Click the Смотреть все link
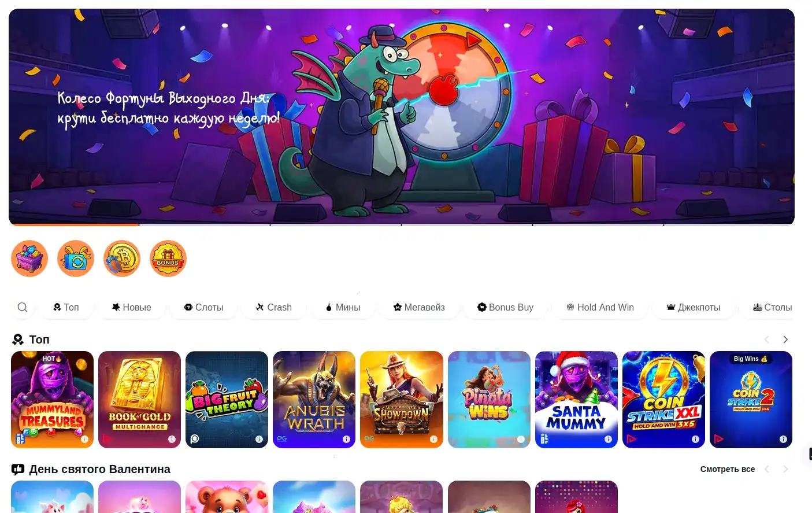The image size is (812, 513). (728, 469)
